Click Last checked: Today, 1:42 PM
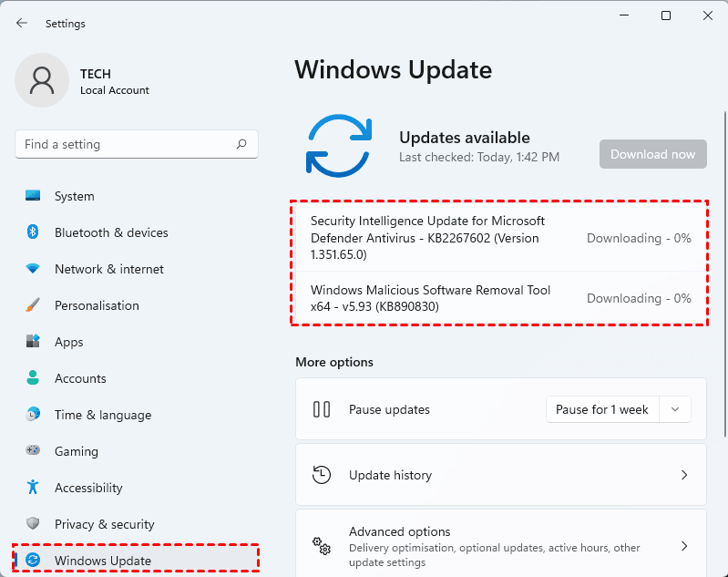Screen dimensions: 728x577 tap(479, 157)
